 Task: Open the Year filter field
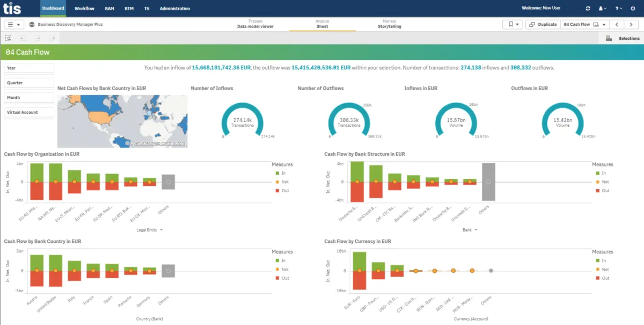coord(29,68)
